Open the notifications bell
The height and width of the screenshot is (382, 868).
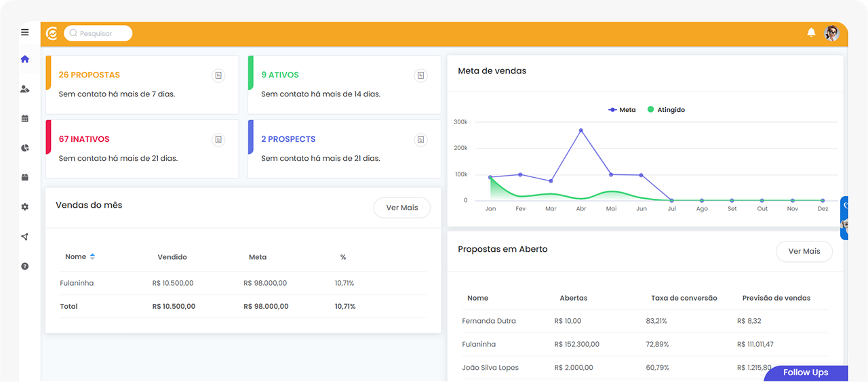tap(811, 33)
